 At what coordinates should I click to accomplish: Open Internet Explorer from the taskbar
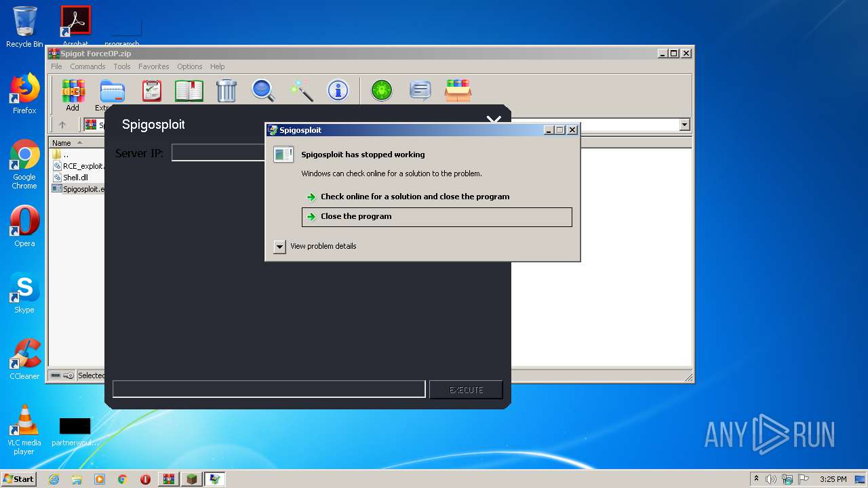pos(54,479)
